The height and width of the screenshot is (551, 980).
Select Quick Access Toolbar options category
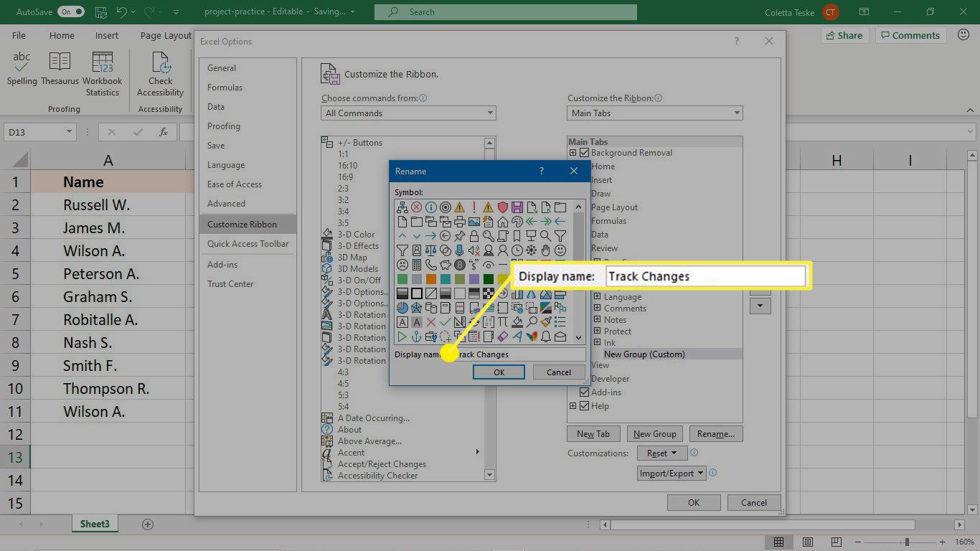click(248, 244)
